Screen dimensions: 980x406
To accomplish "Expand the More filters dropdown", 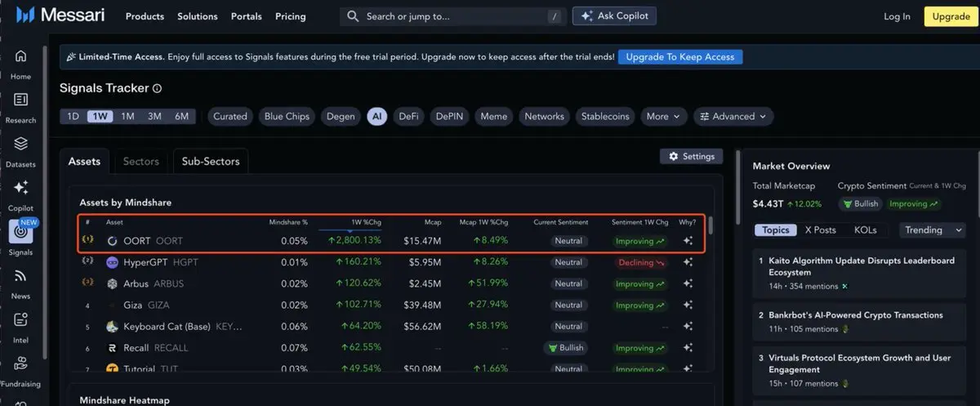I will click(663, 116).
